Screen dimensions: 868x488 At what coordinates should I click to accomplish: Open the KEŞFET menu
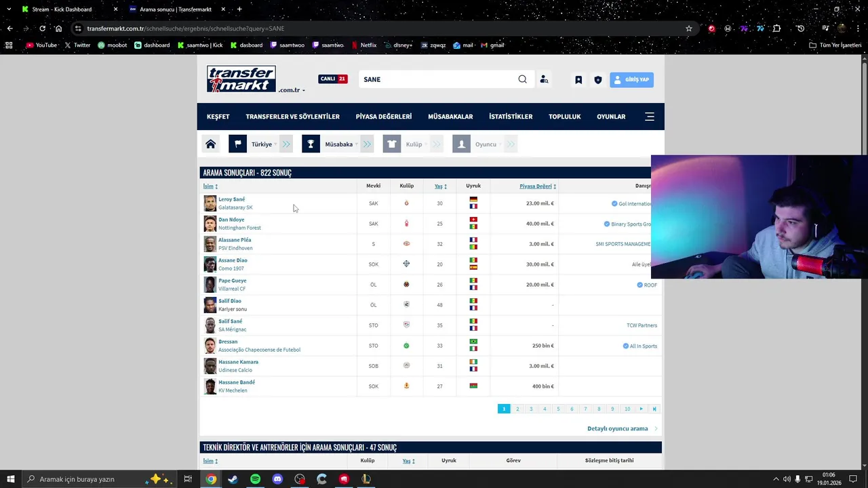point(218,117)
